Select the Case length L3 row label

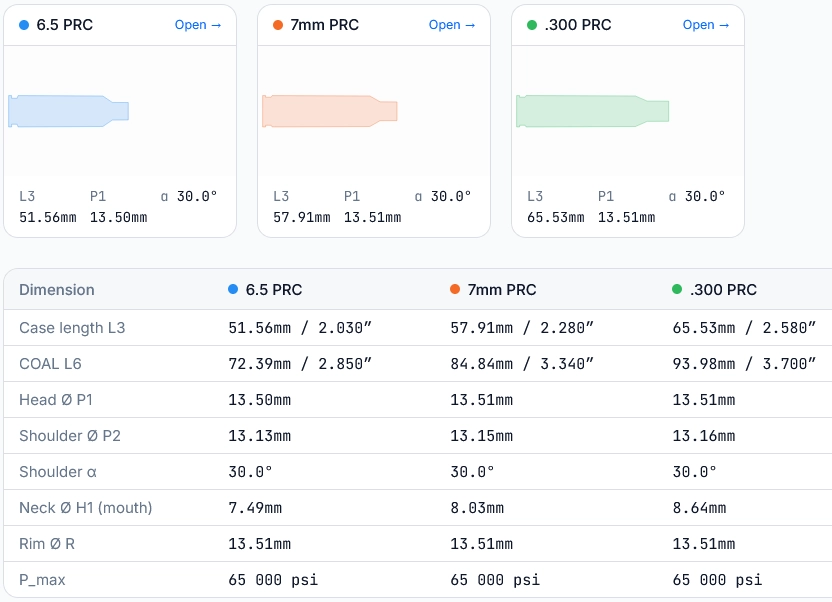(x=72, y=328)
